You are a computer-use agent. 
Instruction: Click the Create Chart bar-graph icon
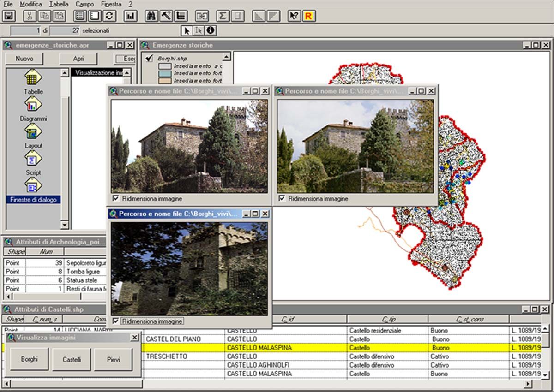pyautogui.click(x=130, y=16)
